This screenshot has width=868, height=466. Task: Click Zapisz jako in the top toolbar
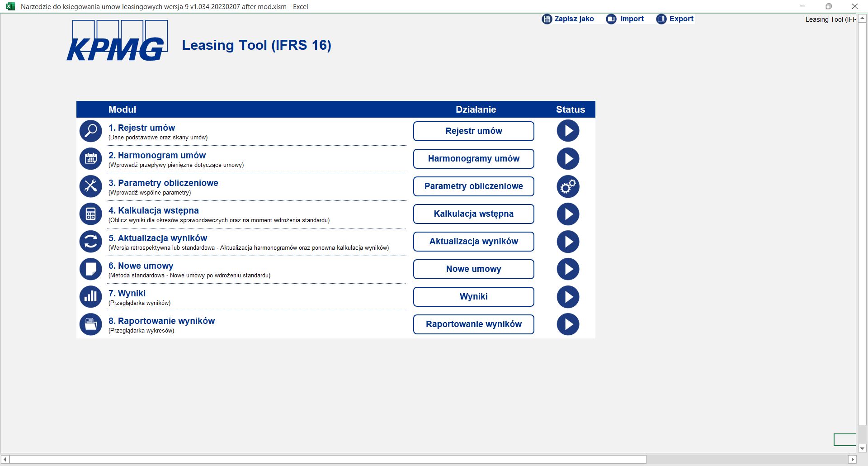(x=568, y=19)
